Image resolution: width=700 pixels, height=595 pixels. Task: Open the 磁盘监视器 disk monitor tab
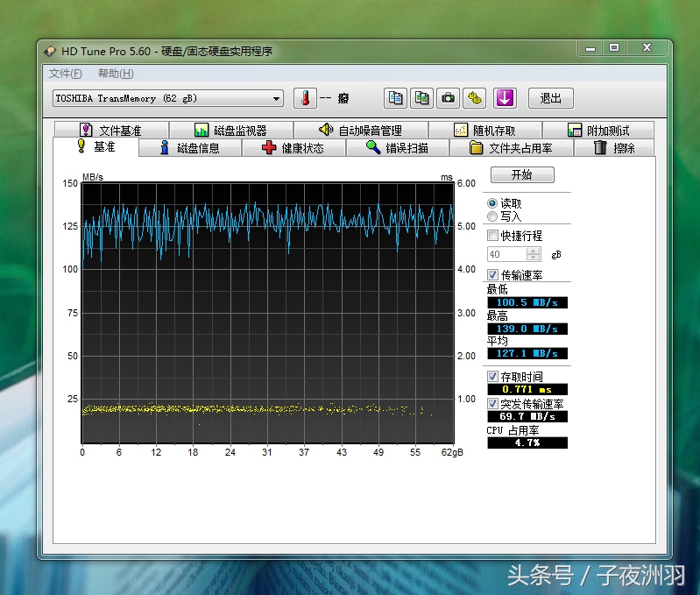coord(230,131)
